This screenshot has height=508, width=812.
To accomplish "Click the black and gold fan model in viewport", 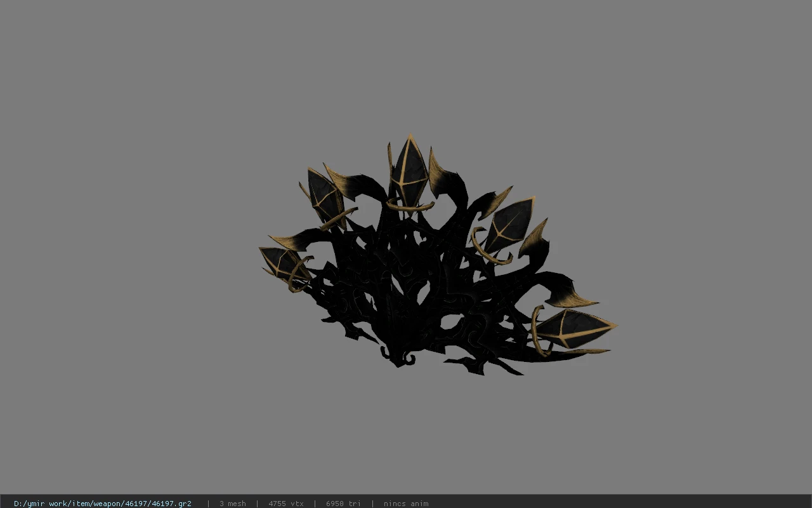I will coord(438,255).
